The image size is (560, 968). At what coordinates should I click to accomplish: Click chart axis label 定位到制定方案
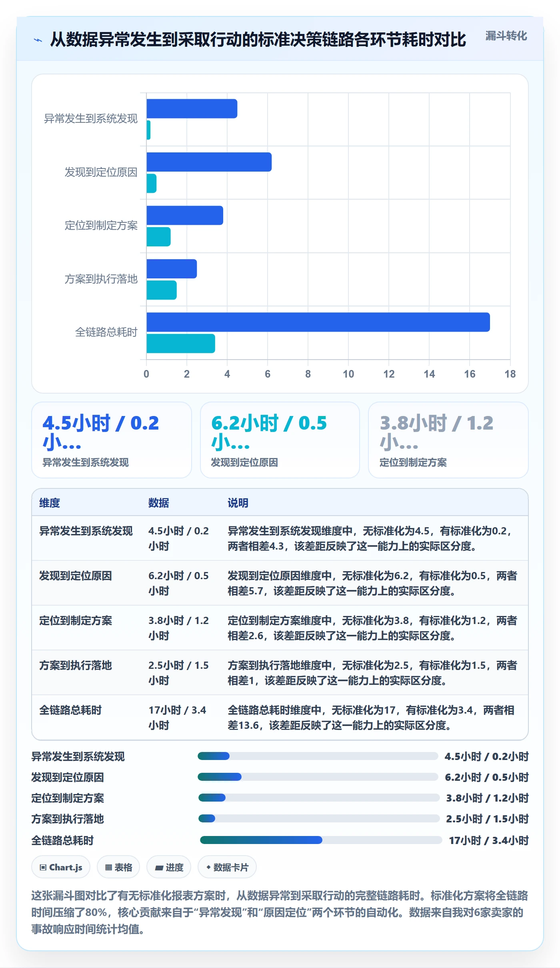101,226
